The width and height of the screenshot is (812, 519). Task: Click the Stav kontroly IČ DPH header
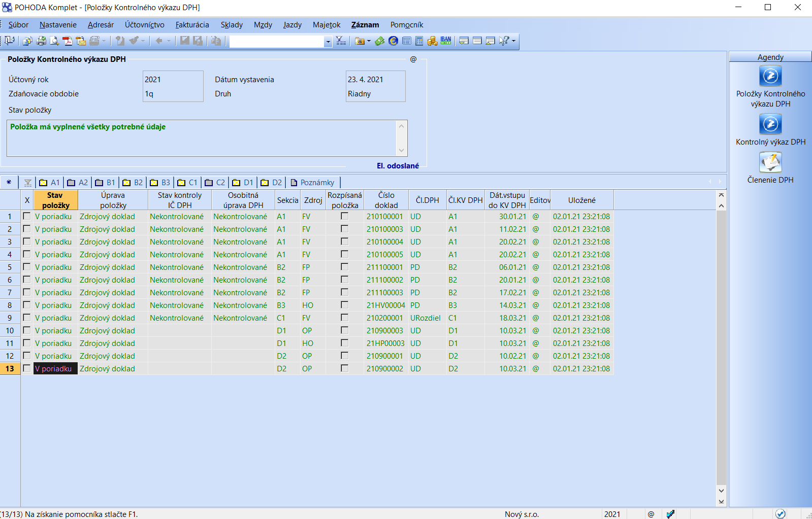(x=180, y=200)
